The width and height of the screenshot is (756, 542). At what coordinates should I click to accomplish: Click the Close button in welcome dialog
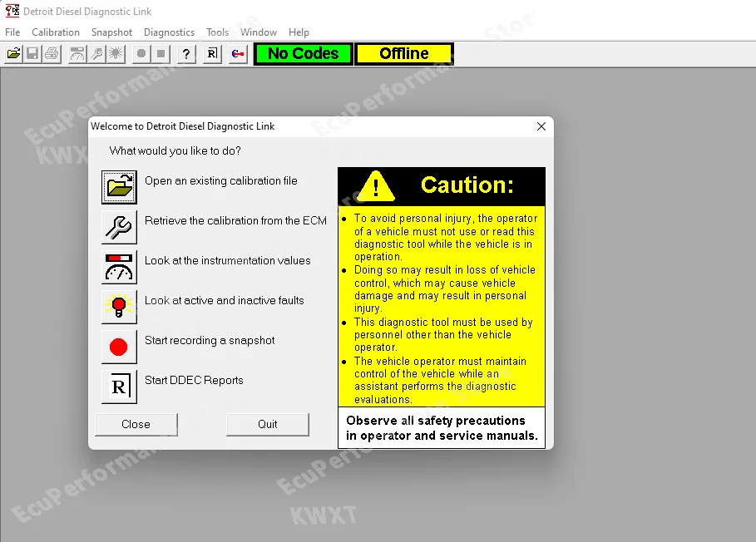click(136, 425)
